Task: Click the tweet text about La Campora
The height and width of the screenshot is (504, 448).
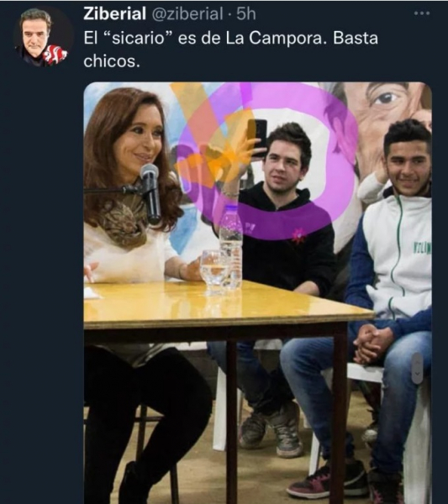Action: 230,50
